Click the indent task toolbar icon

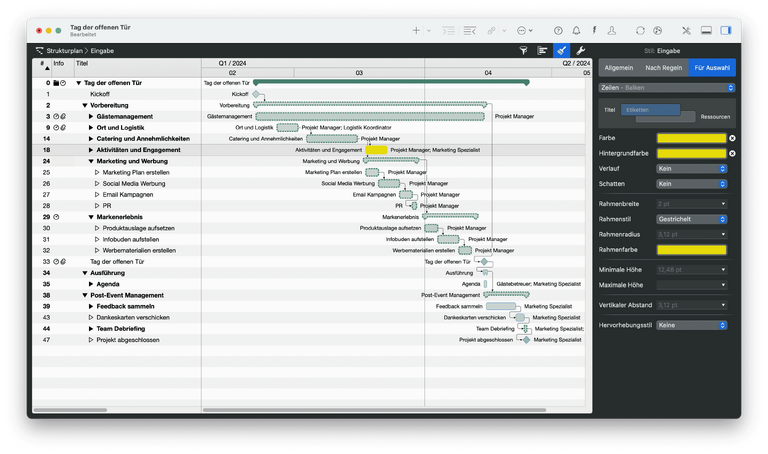(x=448, y=31)
